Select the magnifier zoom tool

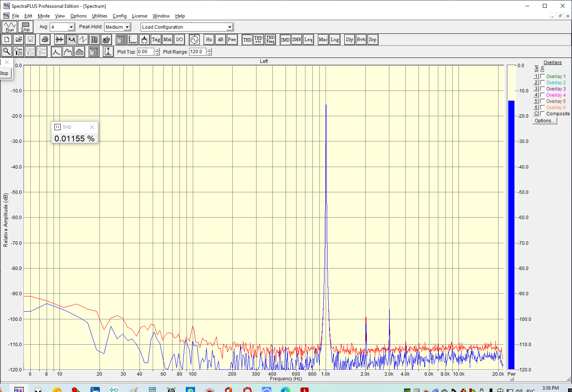[x=7, y=52]
